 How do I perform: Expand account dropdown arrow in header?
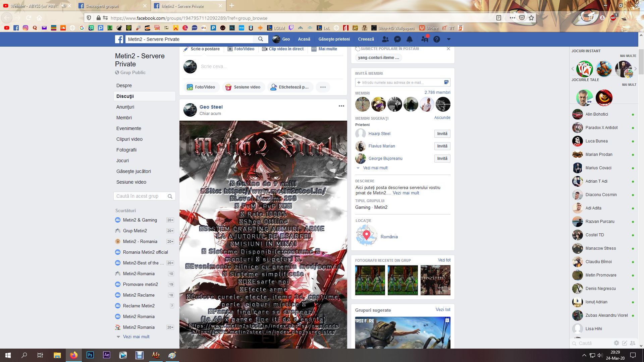click(x=448, y=39)
